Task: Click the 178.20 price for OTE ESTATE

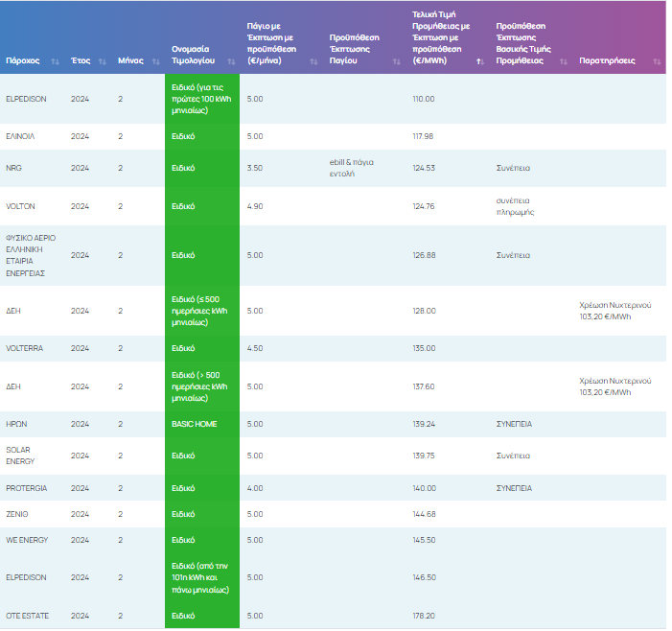Action: (x=423, y=616)
